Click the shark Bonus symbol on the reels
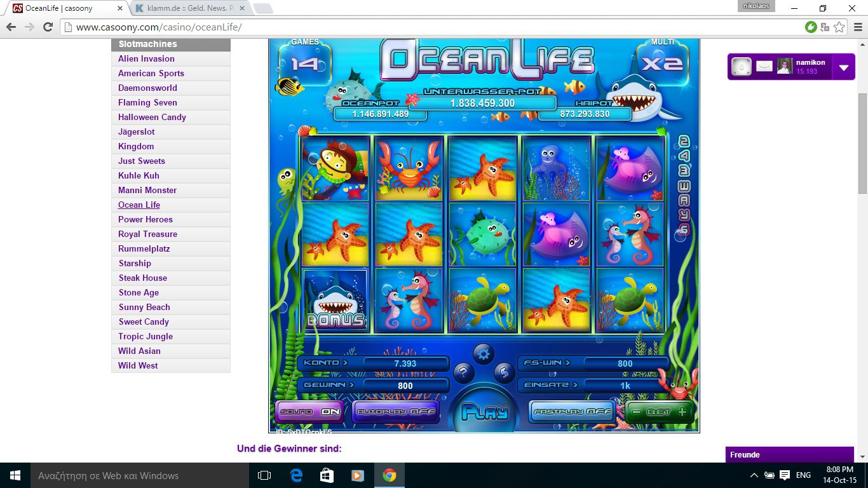 click(336, 300)
